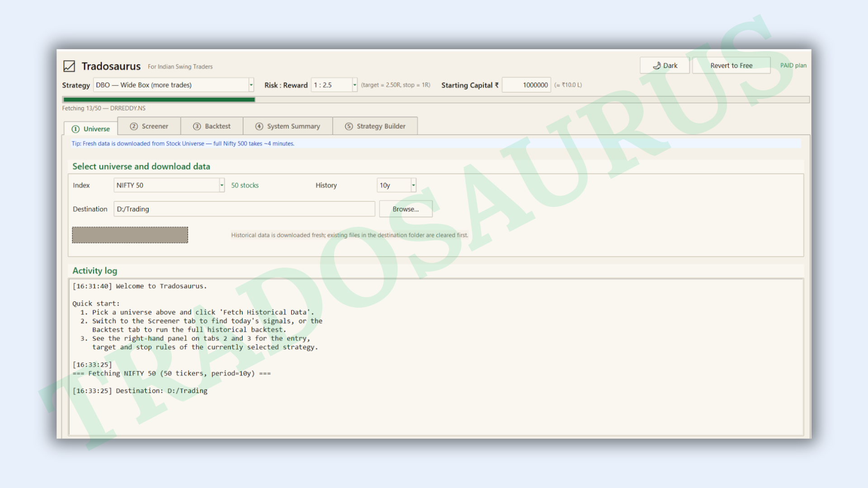Click the '(≈ ₹10.0 L)' capital hint
This screenshot has height=488, width=868.
(568, 85)
